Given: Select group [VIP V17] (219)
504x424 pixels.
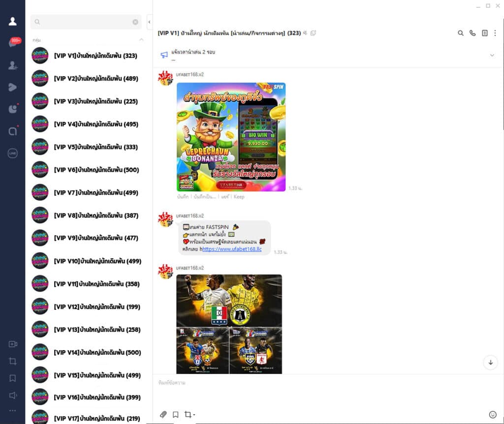Looking at the screenshot, I should click(88, 417).
